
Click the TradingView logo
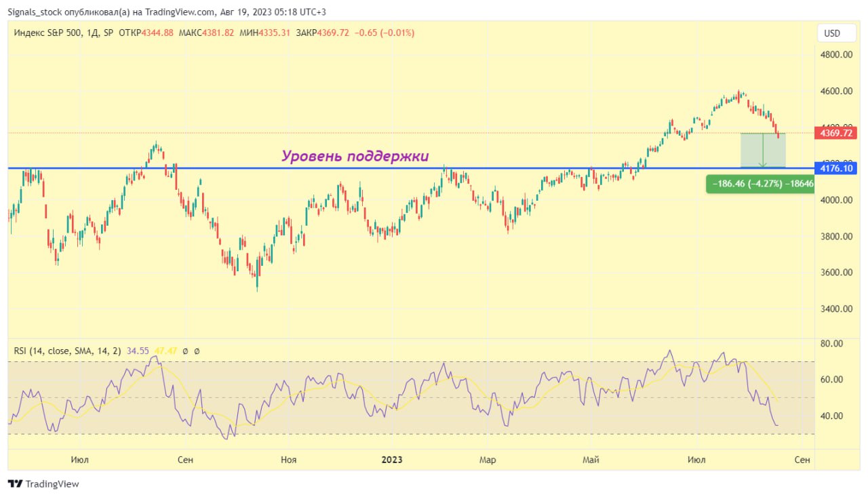point(43,484)
